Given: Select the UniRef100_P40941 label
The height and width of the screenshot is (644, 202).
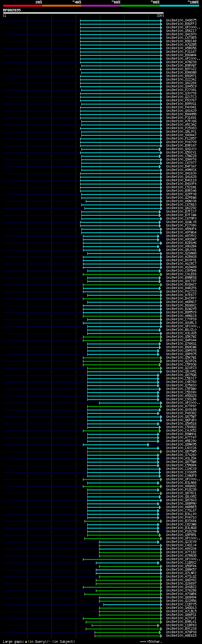Looking at the screenshot, I should point(181,107).
